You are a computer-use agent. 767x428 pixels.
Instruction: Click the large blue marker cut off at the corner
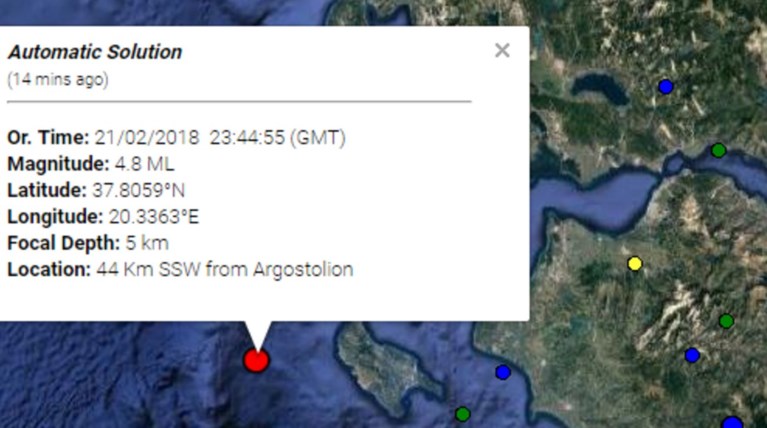tap(732, 422)
